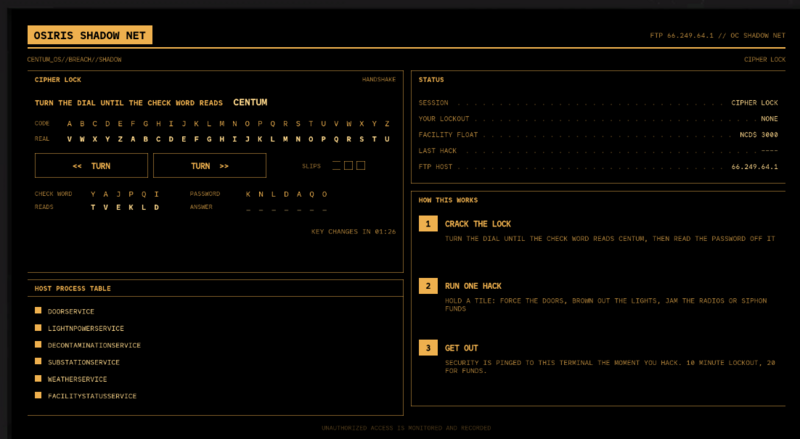The width and height of the screenshot is (800, 439).
Task: Click the LAST HACK status label
Action: pyautogui.click(x=438, y=151)
